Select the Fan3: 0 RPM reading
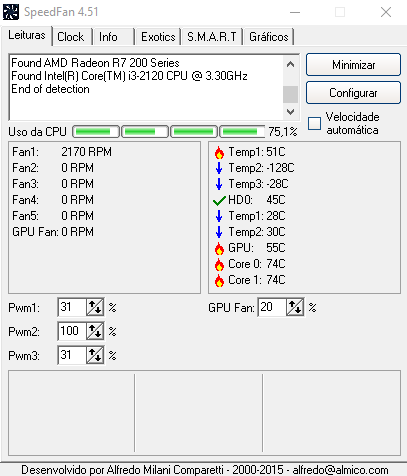This screenshot has height=476, width=407. coord(53,184)
